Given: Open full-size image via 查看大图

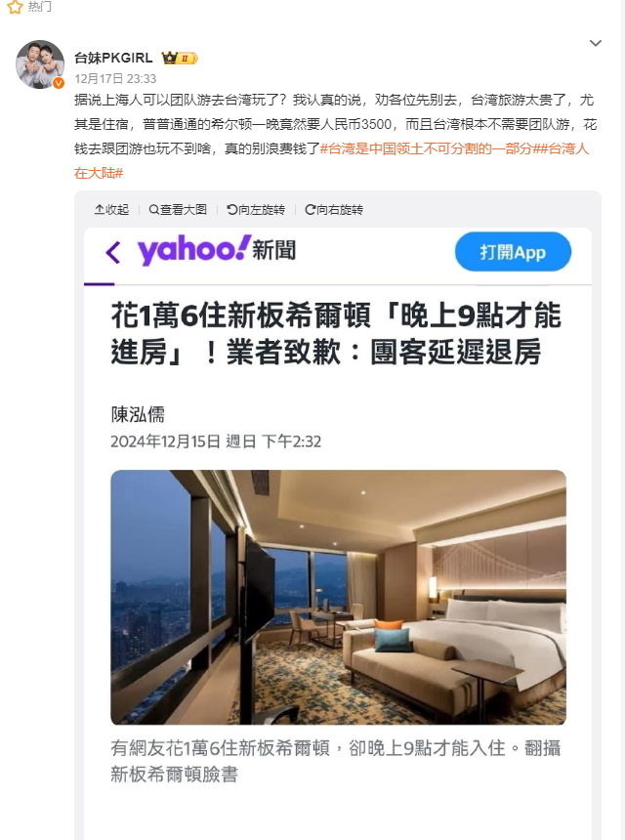Looking at the screenshot, I should pyautogui.click(x=178, y=209).
